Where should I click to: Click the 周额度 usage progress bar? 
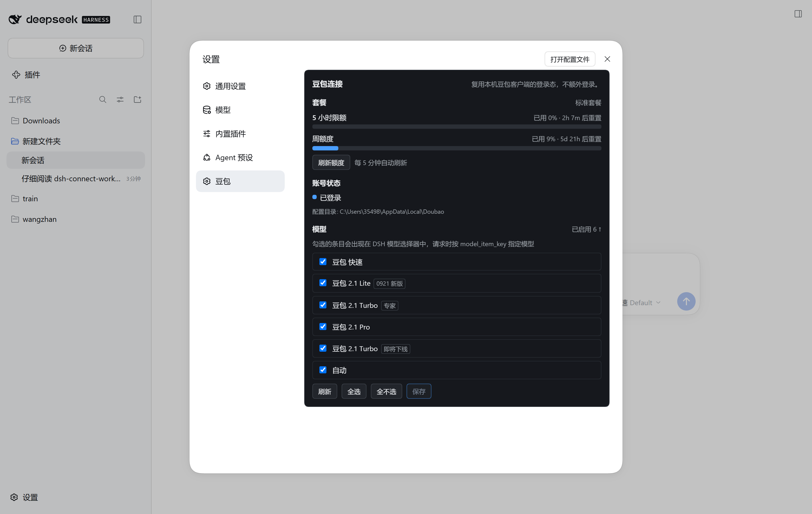click(x=457, y=148)
